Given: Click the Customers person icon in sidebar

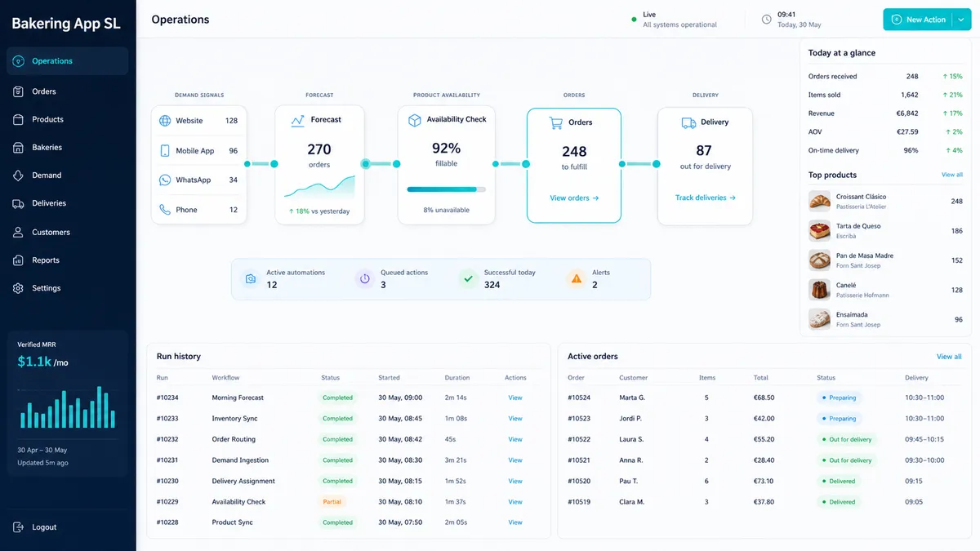Looking at the screenshot, I should click(x=18, y=232).
